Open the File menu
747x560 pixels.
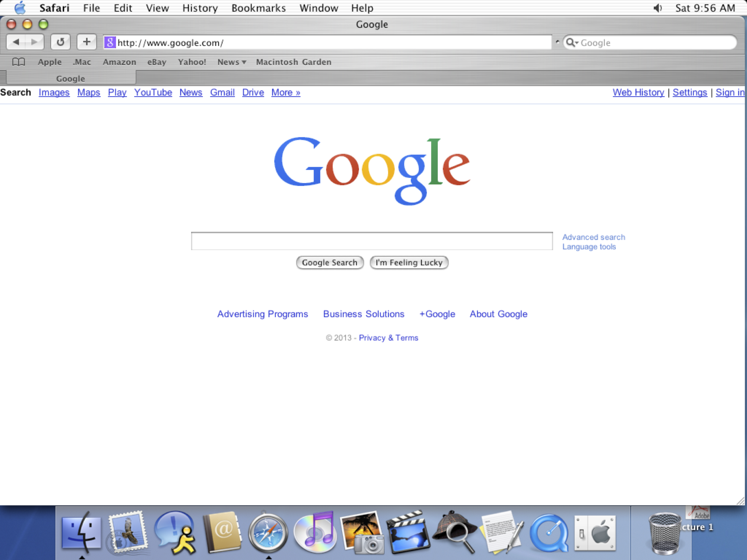pyautogui.click(x=91, y=8)
